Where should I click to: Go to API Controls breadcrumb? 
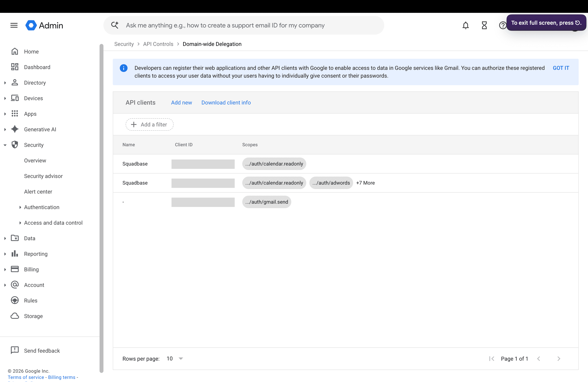click(158, 44)
